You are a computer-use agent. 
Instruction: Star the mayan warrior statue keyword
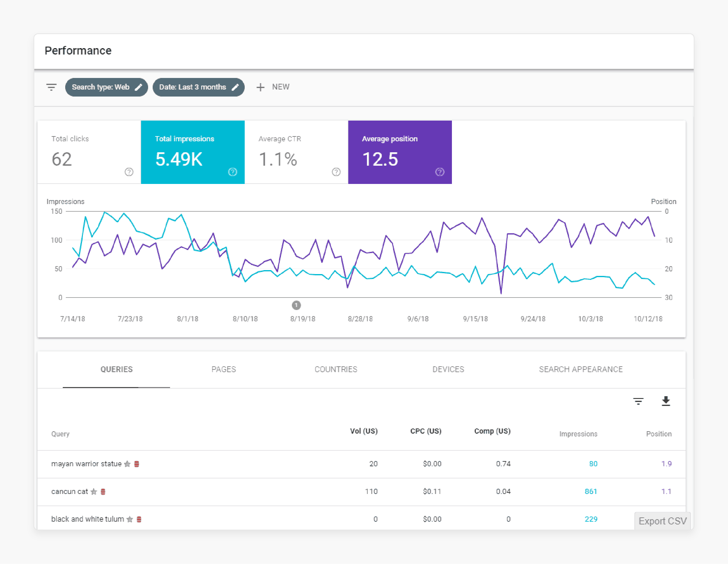point(127,464)
